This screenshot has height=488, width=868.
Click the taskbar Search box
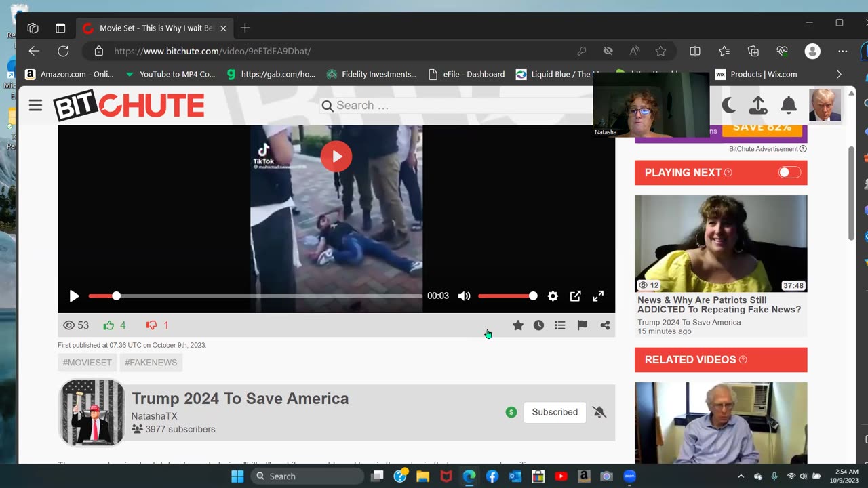click(x=307, y=476)
